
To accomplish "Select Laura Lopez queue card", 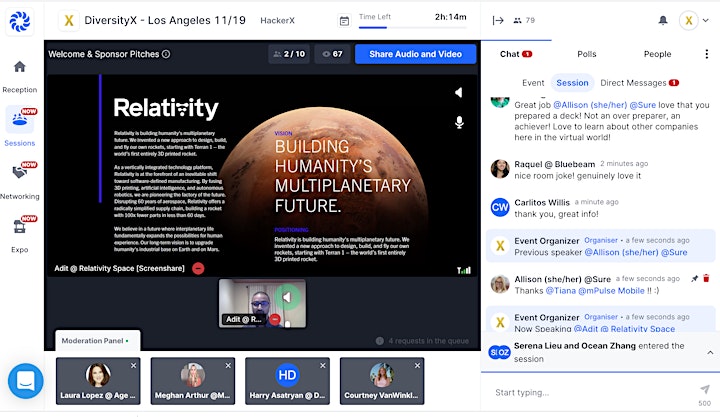I will point(98,381).
